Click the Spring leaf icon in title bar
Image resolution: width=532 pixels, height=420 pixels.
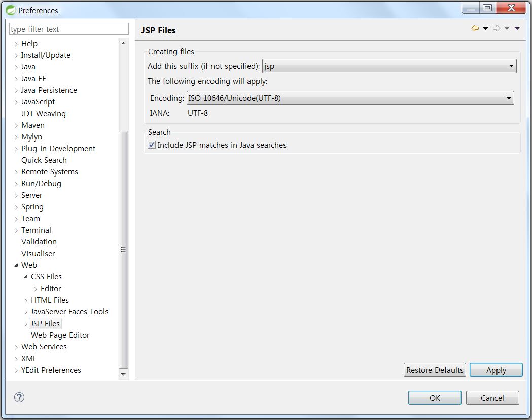coord(11,10)
